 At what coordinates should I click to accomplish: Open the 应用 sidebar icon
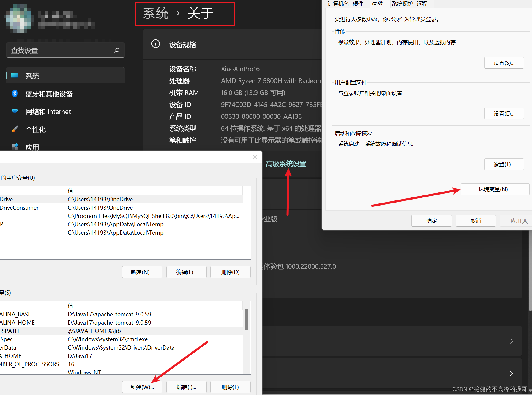[15, 146]
